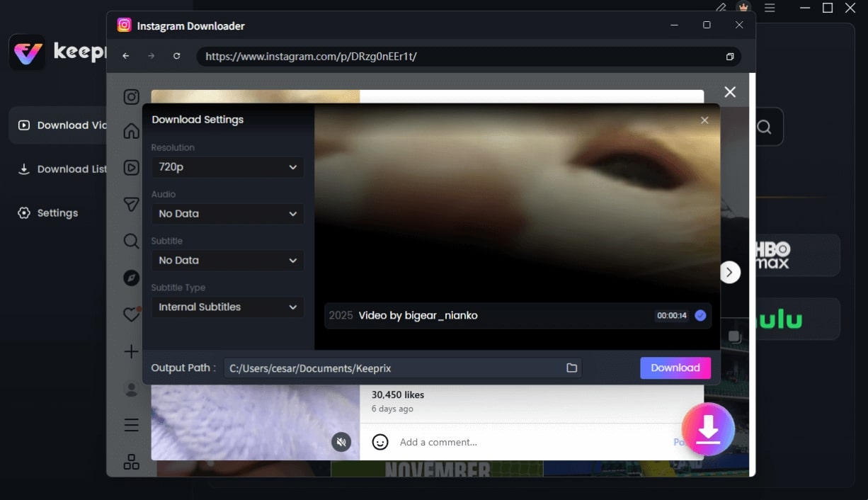Image resolution: width=868 pixels, height=500 pixels.
Task: Open the Subtitle Type dropdown
Action: [x=227, y=307]
